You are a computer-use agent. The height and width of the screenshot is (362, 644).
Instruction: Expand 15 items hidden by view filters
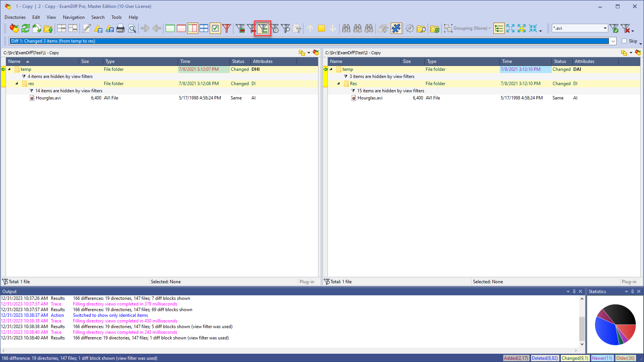tap(353, 91)
